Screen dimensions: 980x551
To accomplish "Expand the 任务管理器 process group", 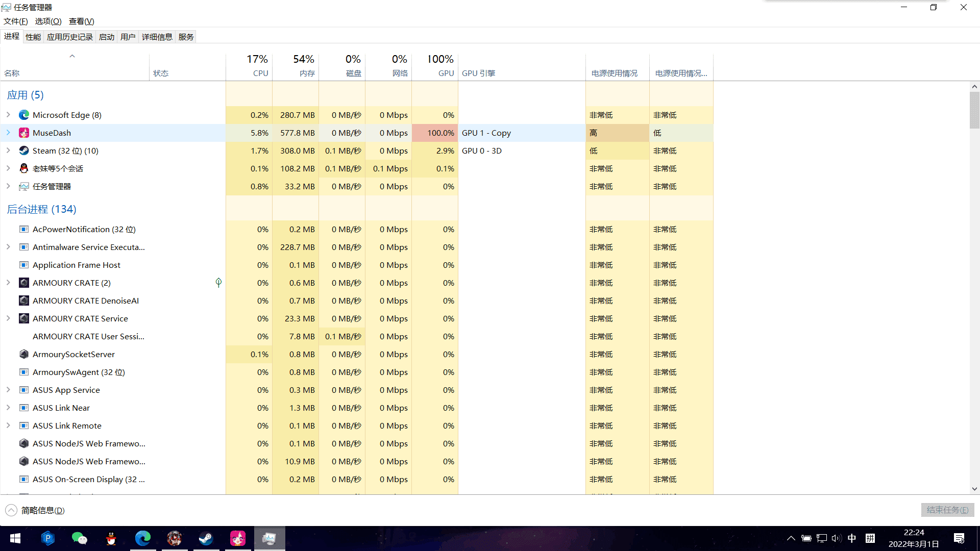I will (x=8, y=186).
